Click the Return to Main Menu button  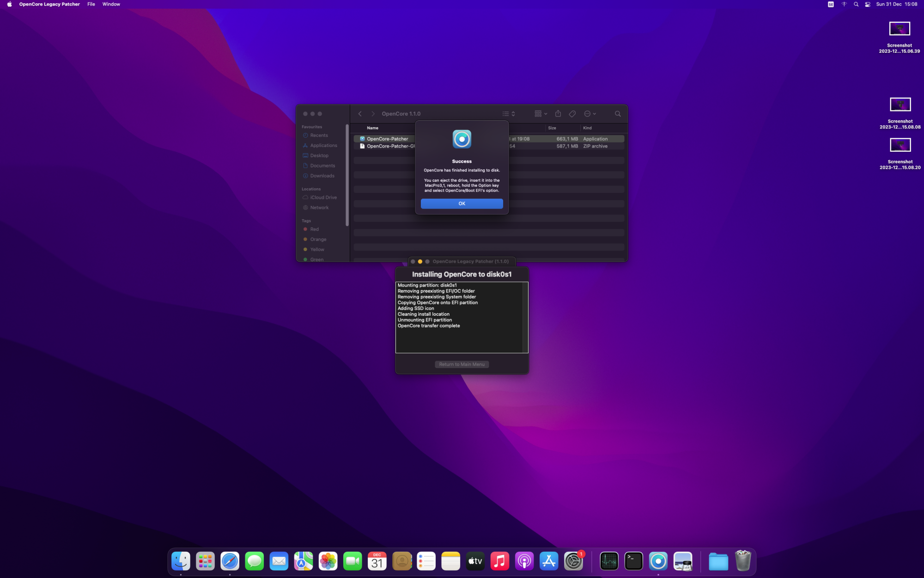462,364
